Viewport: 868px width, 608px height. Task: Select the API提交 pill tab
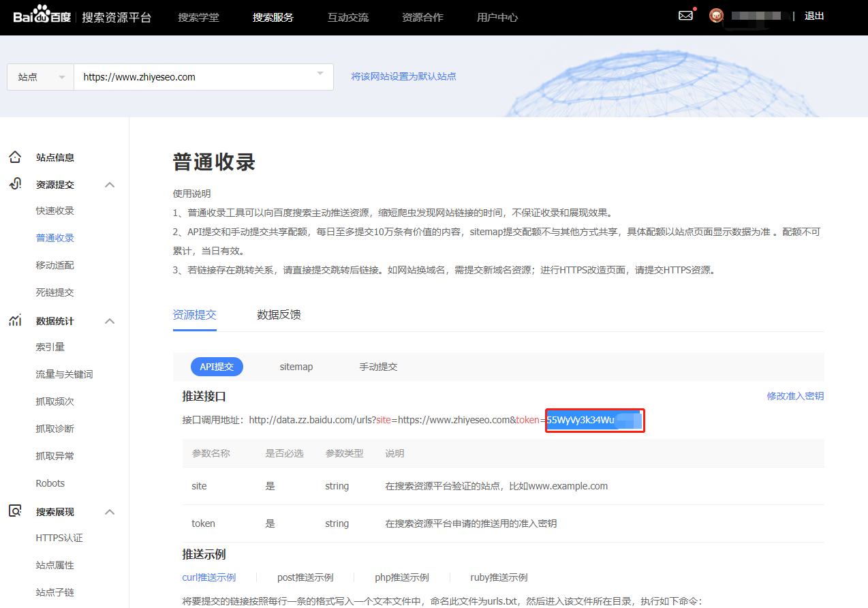pos(217,367)
